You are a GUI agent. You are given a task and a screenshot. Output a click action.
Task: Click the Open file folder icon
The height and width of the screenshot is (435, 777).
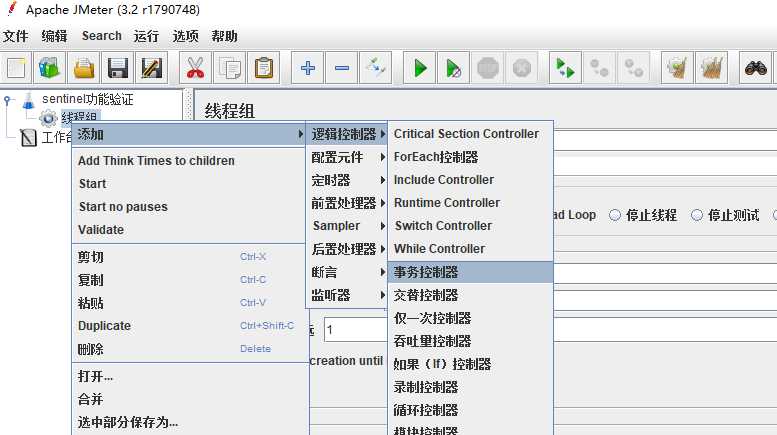pos(84,67)
